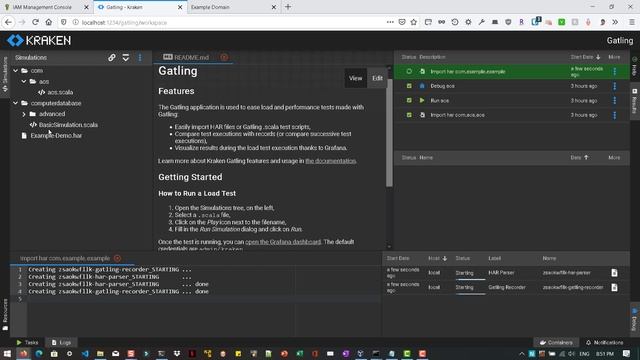The image size is (640, 360).
Task: Open more options for Debug aos task
Action: click(614, 86)
